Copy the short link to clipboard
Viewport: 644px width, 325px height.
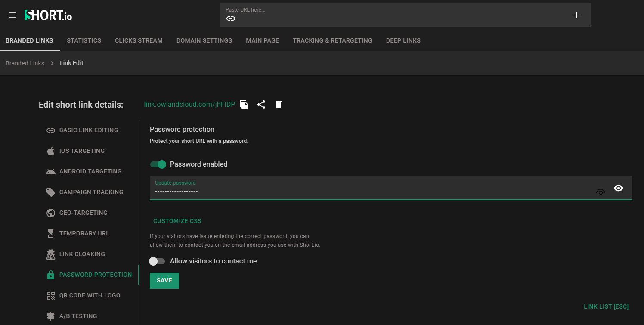tap(244, 105)
